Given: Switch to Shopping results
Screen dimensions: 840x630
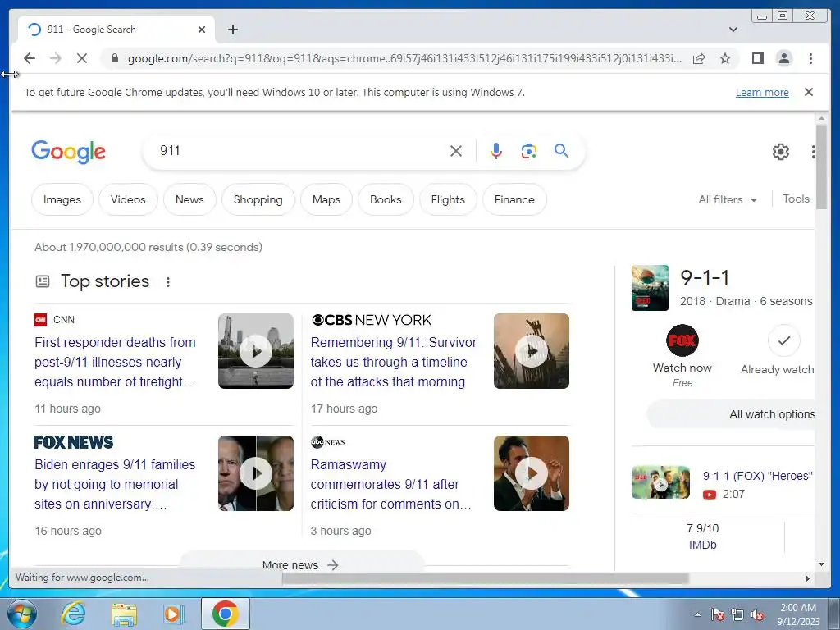Looking at the screenshot, I should 258,199.
